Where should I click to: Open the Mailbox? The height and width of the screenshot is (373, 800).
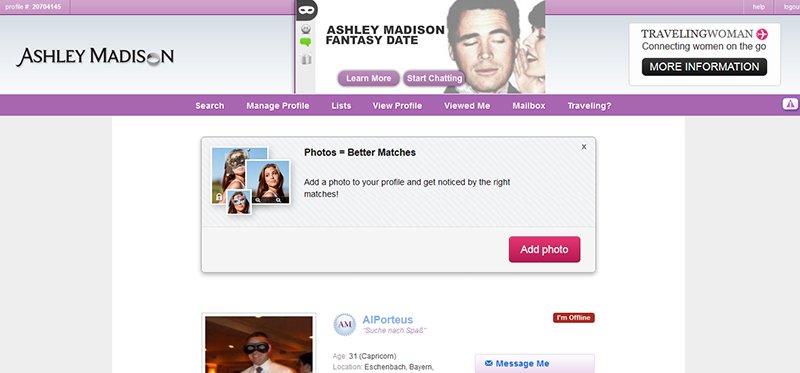529,106
